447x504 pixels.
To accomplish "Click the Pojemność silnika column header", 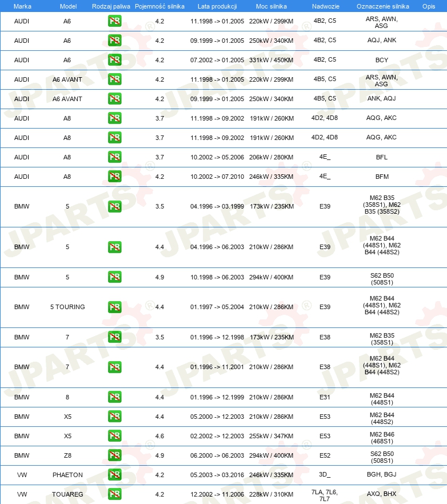I will 160,6.
